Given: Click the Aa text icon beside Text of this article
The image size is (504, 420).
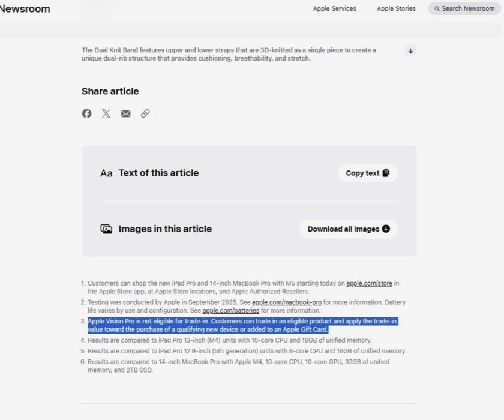Looking at the screenshot, I should click(x=106, y=173).
